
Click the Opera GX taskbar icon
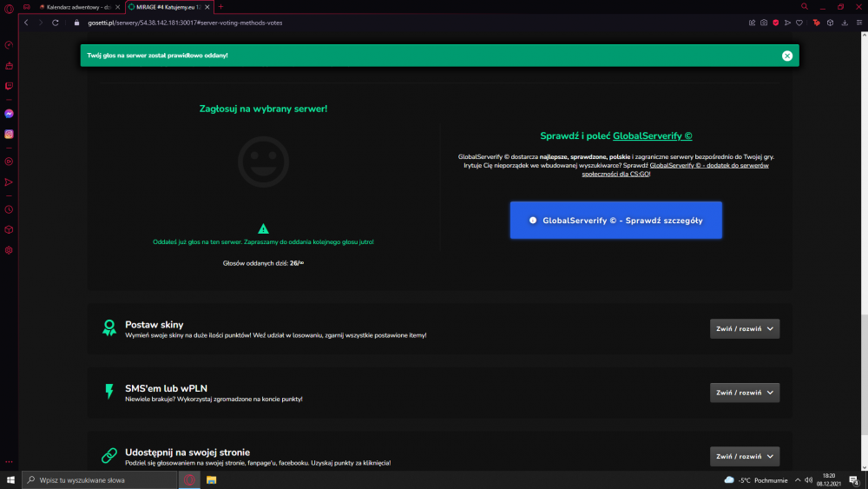pyautogui.click(x=189, y=480)
